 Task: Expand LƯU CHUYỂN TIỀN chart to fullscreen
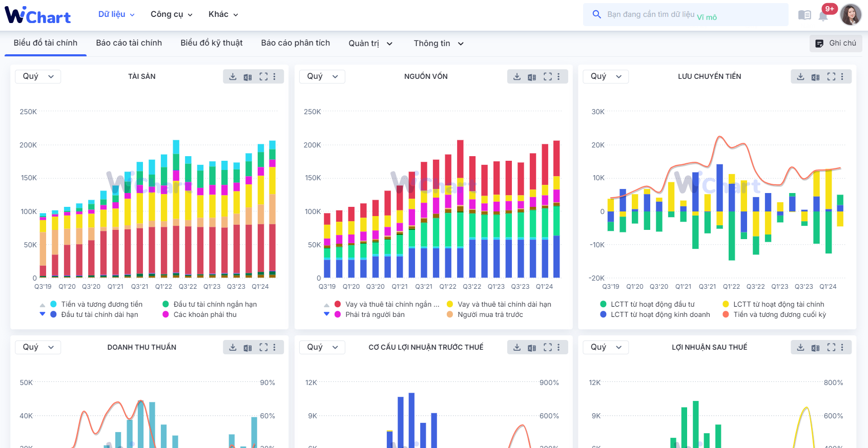[x=831, y=76]
